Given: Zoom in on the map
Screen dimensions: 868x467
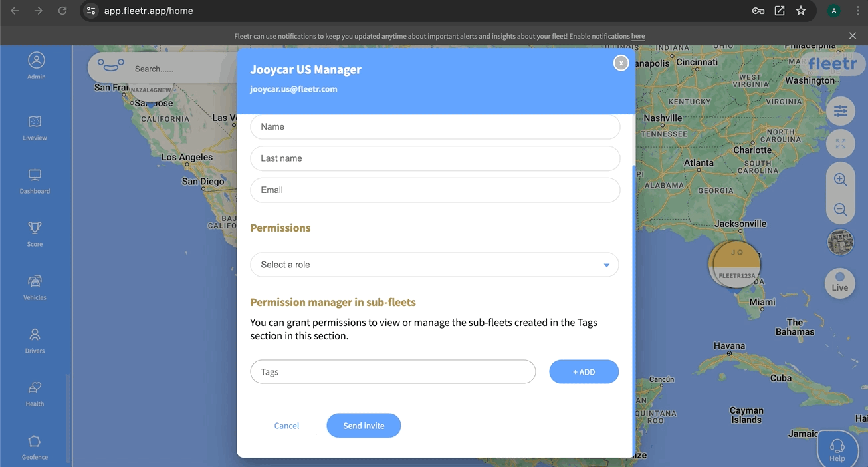Looking at the screenshot, I should [x=840, y=180].
